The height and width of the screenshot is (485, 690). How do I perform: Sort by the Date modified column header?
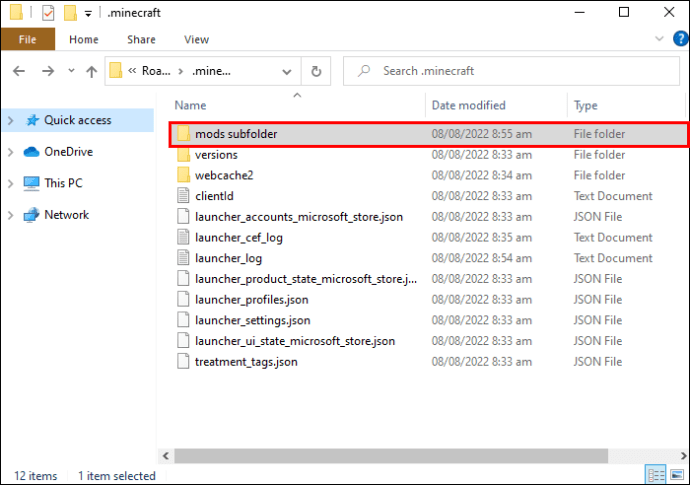(468, 105)
